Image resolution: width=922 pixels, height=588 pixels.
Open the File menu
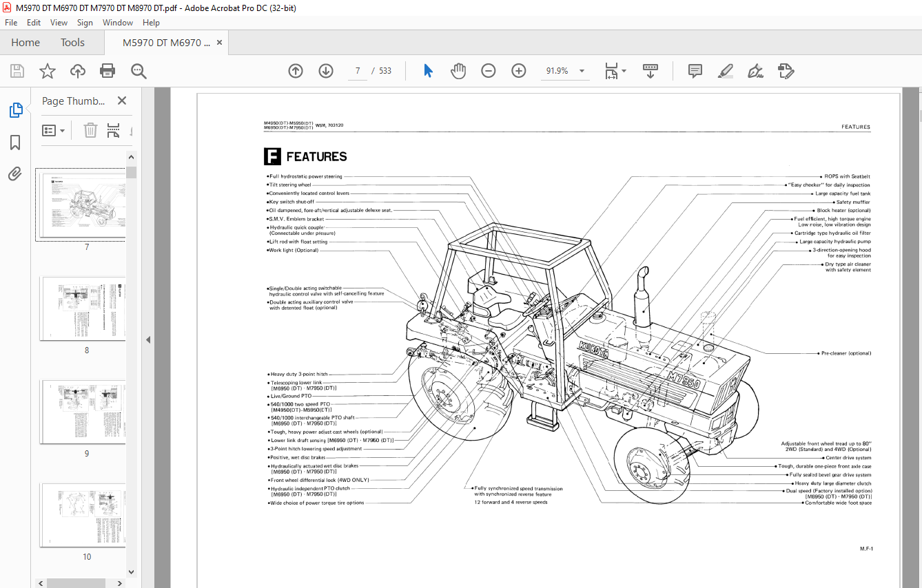click(11, 23)
